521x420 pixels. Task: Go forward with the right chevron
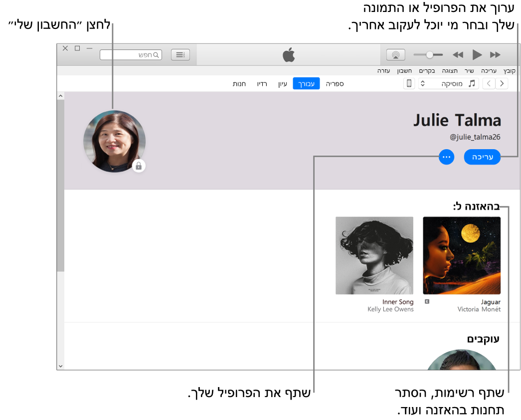pyautogui.click(x=502, y=83)
